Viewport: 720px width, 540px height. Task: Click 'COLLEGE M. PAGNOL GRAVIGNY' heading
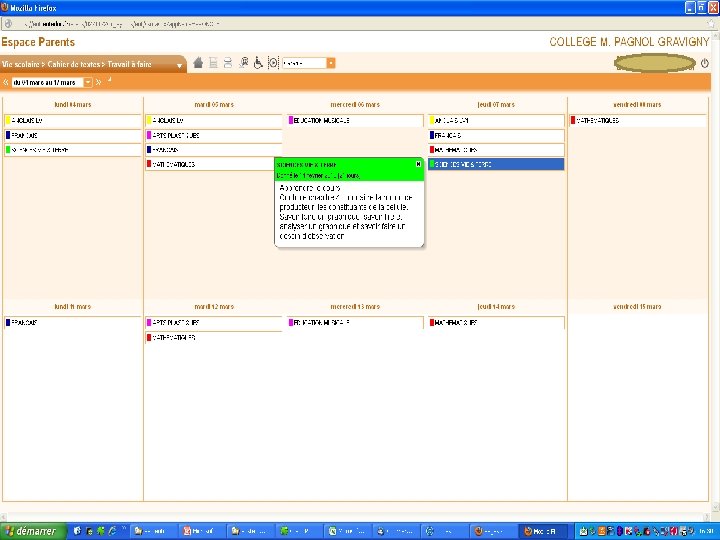click(629, 42)
